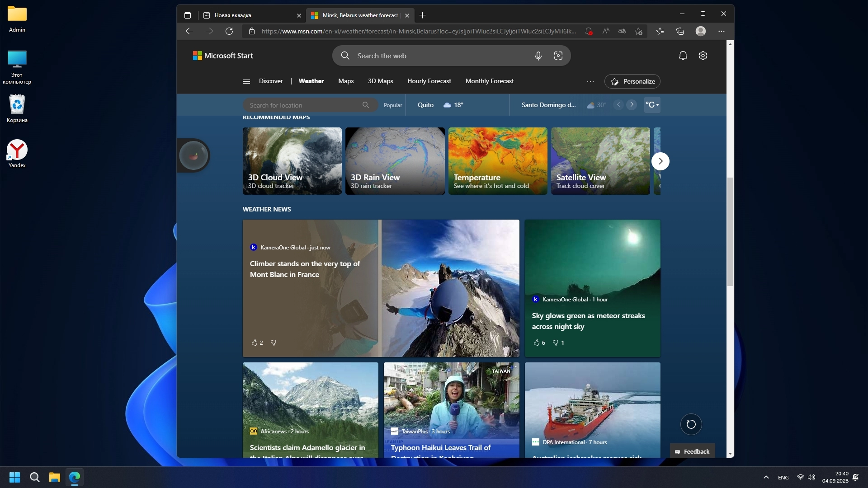Open the hamburger navigation menu
The width and height of the screenshot is (868, 488).
click(246, 81)
